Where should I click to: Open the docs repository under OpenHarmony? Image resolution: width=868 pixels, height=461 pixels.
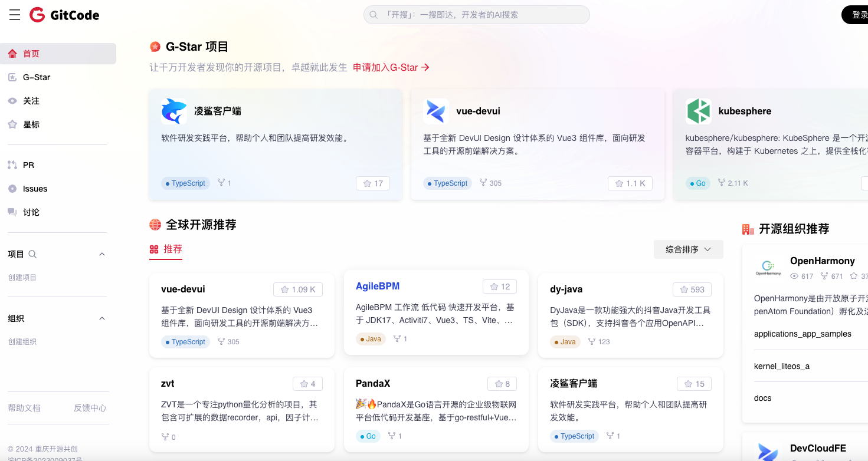coord(763,398)
